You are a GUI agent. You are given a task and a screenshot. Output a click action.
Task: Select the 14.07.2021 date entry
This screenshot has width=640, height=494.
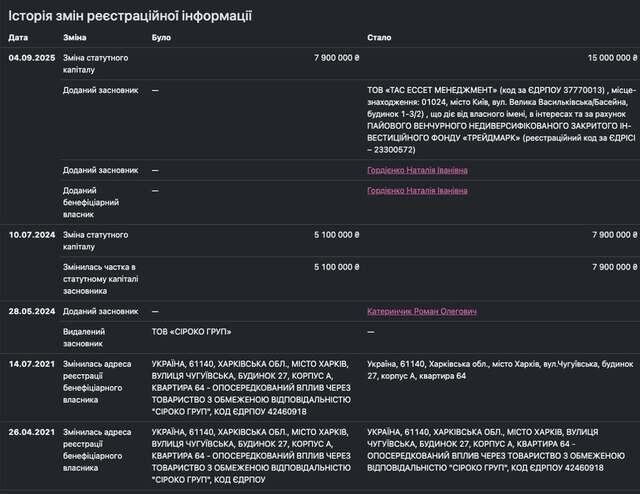click(32, 364)
